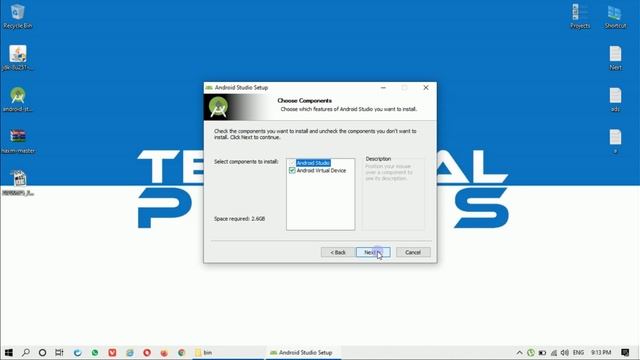Click the volume speaker tray icon
This screenshot has height=360, width=640.
[x=565, y=352]
